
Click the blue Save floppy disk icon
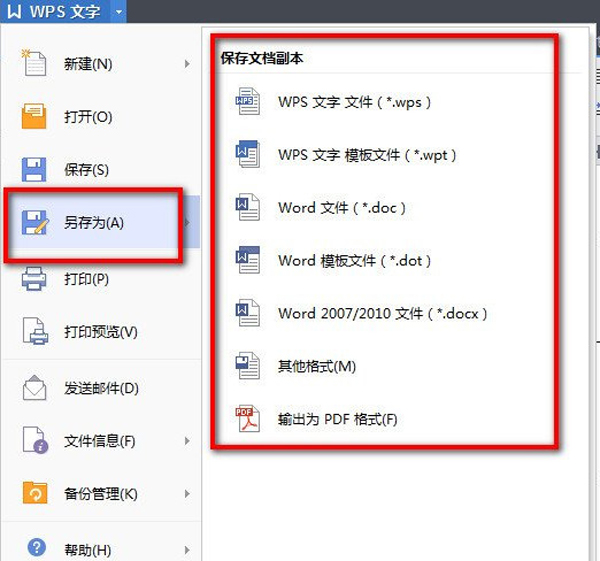click(x=34, y=169)
